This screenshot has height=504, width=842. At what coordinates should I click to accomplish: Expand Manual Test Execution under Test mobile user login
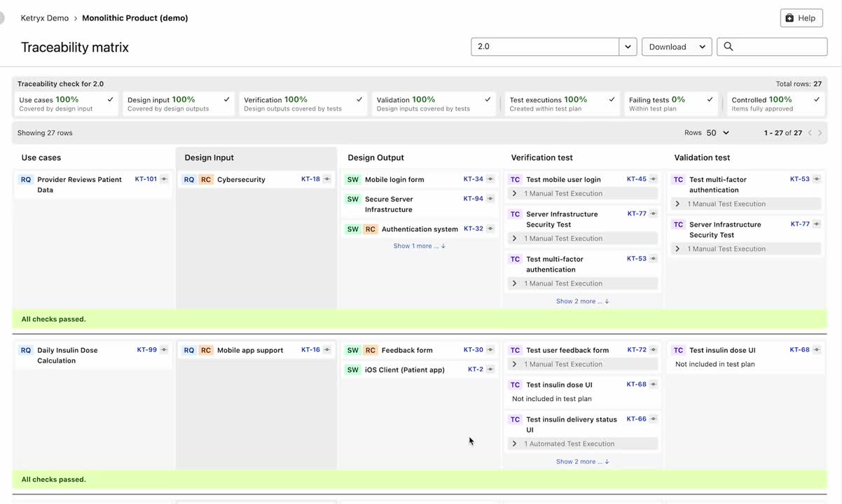pos(513,192)
